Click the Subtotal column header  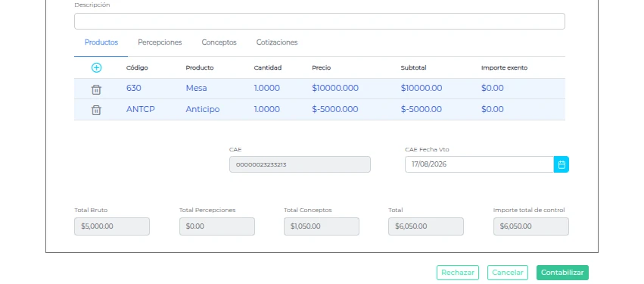(414, 68)
